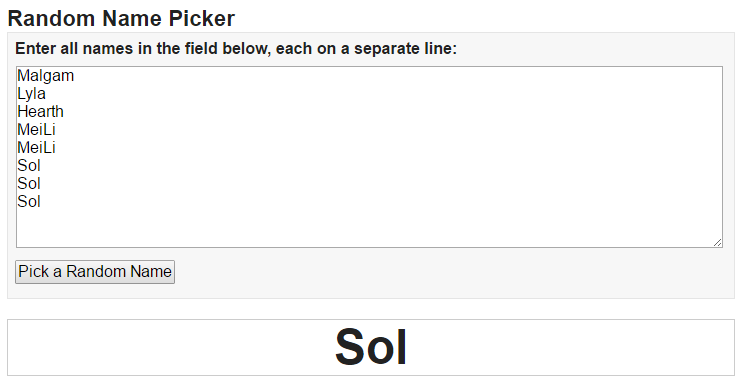This screenshot has width=742, height=387.
Task: Click blank textarea space right of Hearth
Action: coord(379,112)
